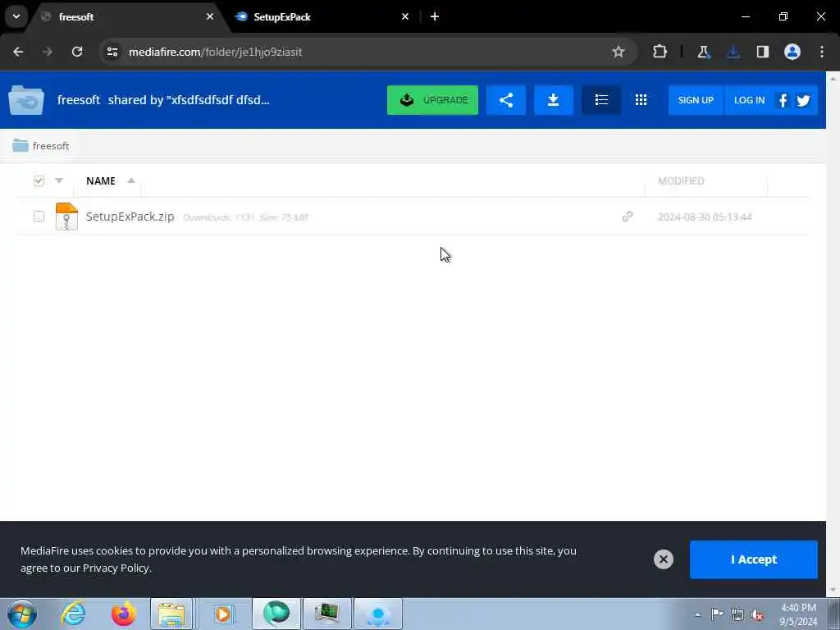Click the freesoft breadcrumb link
Viewport: 840px width, 630px height.
click(51, 146)
